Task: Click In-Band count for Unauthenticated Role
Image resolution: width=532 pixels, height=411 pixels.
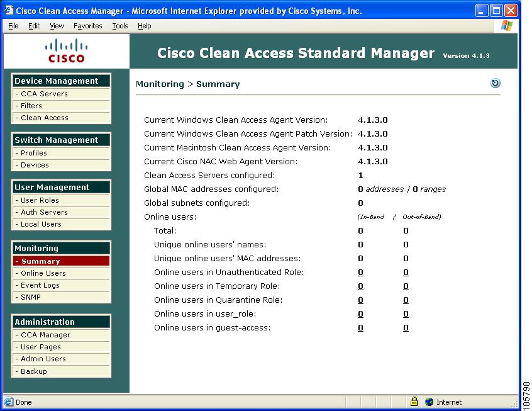Action: pyautogui.click(x=361, y=273)
